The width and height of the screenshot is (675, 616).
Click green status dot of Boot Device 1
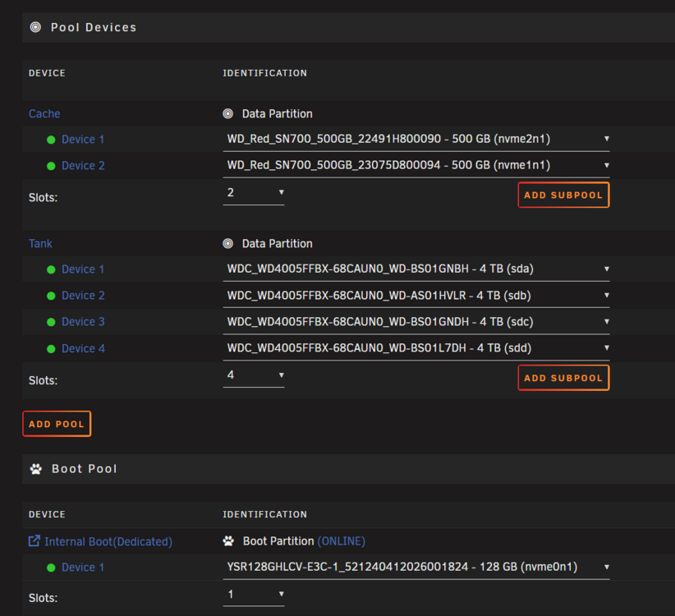tap(51, 568)
